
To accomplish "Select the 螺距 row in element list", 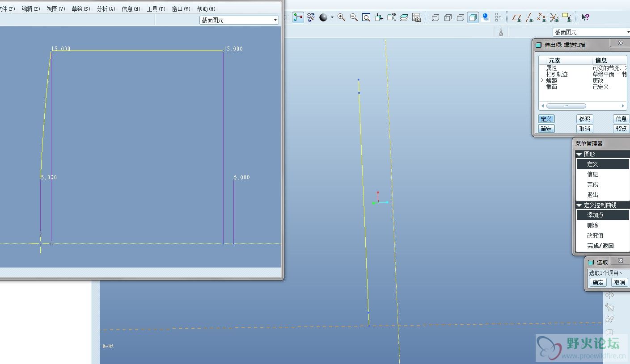I will (583, 80).
